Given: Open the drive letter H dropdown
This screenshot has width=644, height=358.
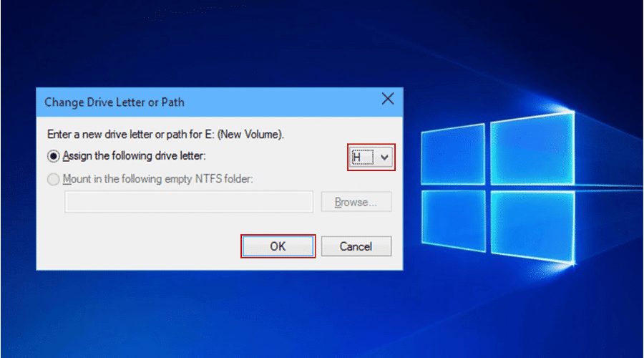Looking at the screenshot, I should click(x=371, y=157).
